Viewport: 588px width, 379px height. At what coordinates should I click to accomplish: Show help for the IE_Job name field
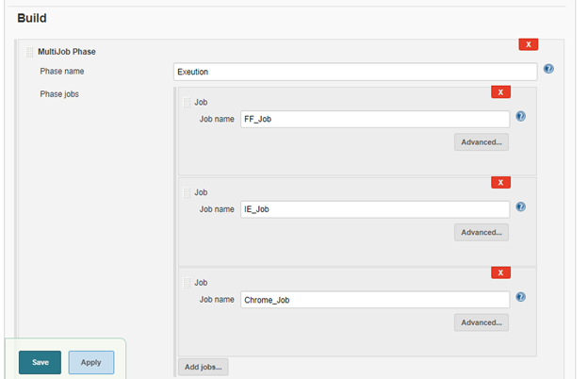pos(520,207)
